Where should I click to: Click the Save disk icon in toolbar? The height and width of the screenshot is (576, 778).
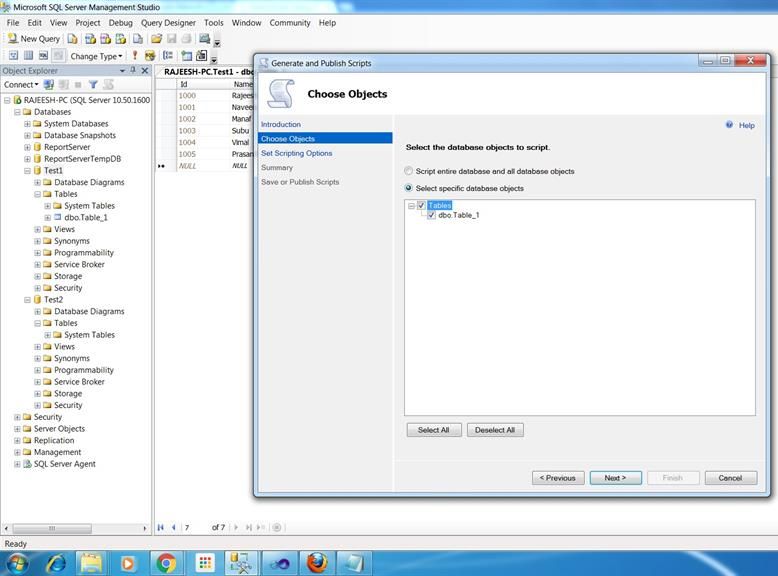click(172, 39)
